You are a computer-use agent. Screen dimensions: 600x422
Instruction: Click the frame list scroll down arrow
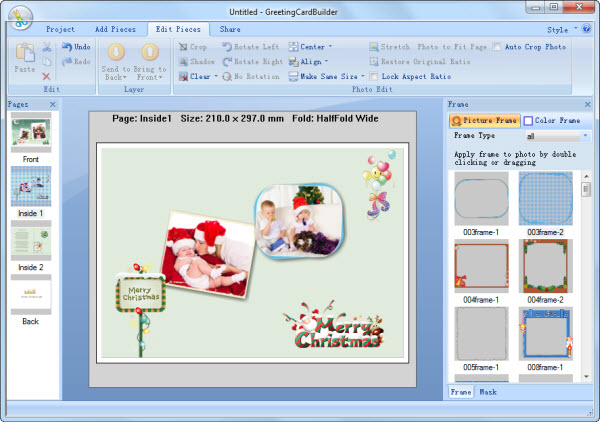tap(586, 377)
